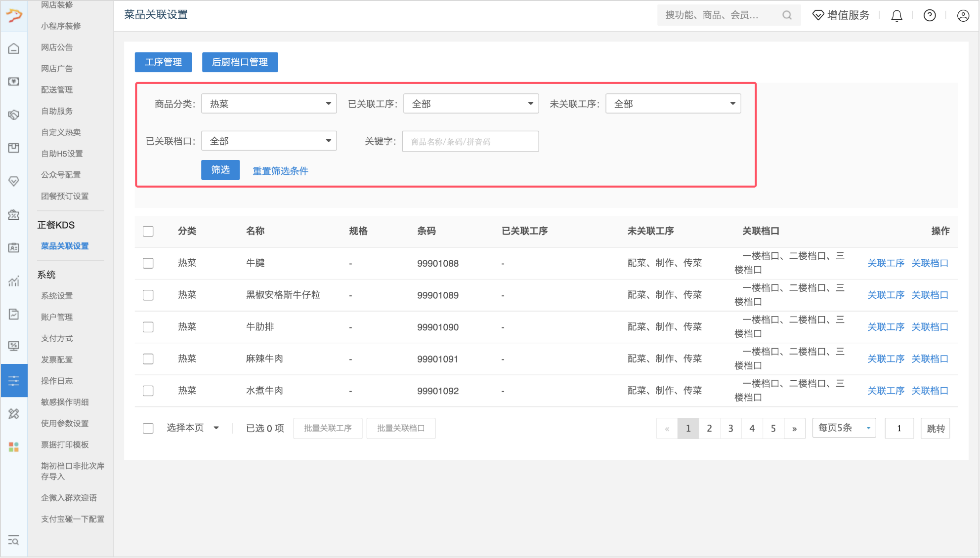
Task: Click 重置筛选条件 link
Action: pyautogui.click(x=280, y=171)
